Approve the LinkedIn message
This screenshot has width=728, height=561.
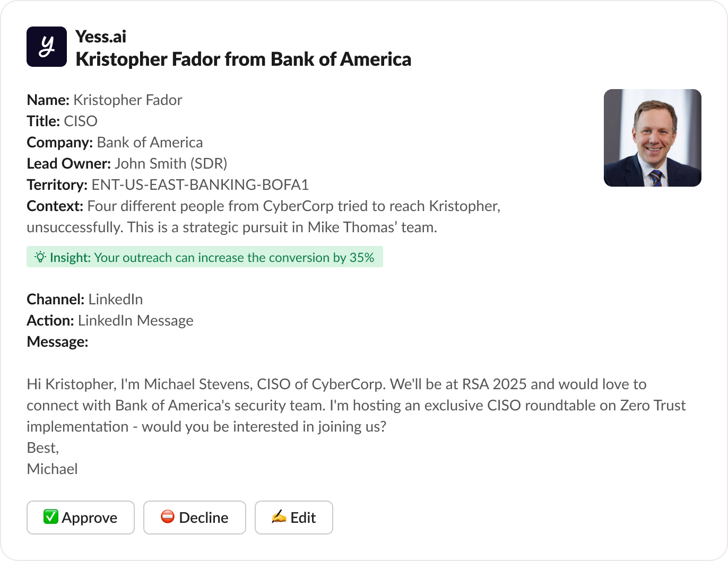[81, 518]
